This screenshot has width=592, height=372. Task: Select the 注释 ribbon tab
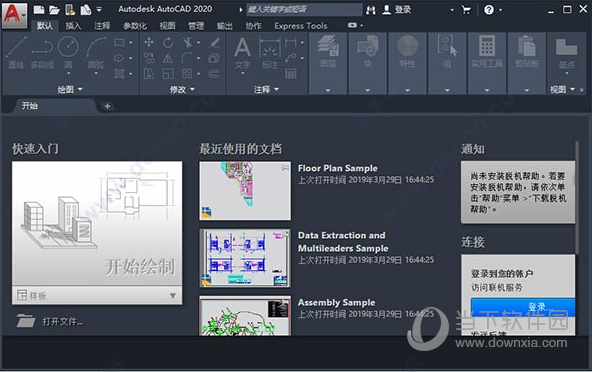[x=102, y=26]
